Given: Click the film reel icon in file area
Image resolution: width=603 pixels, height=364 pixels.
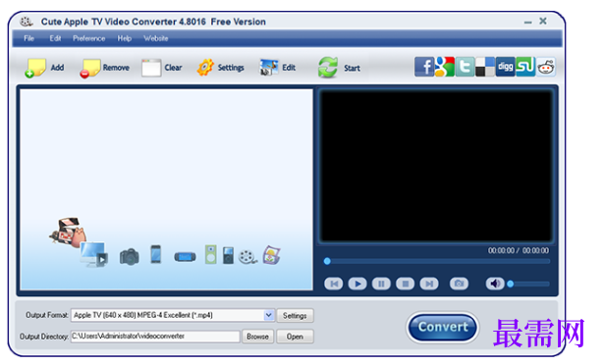Looking at the screenshot, I should coord(247,257).
